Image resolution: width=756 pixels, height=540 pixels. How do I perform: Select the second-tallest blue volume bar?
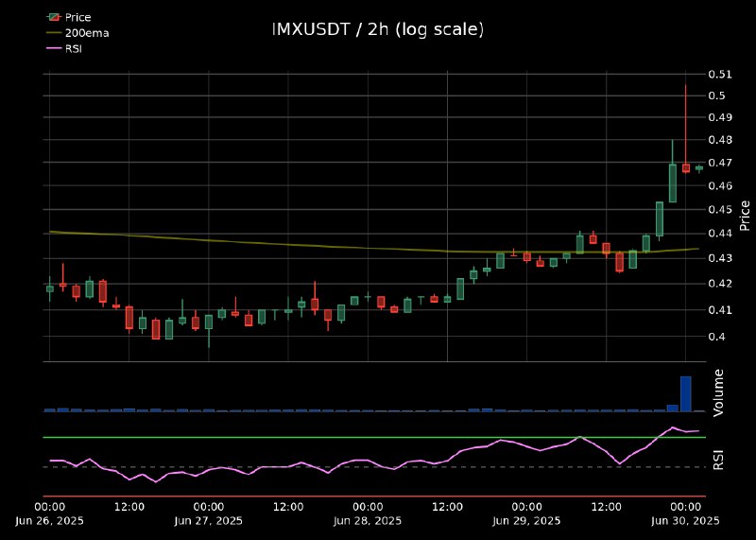tap(672, 409)
